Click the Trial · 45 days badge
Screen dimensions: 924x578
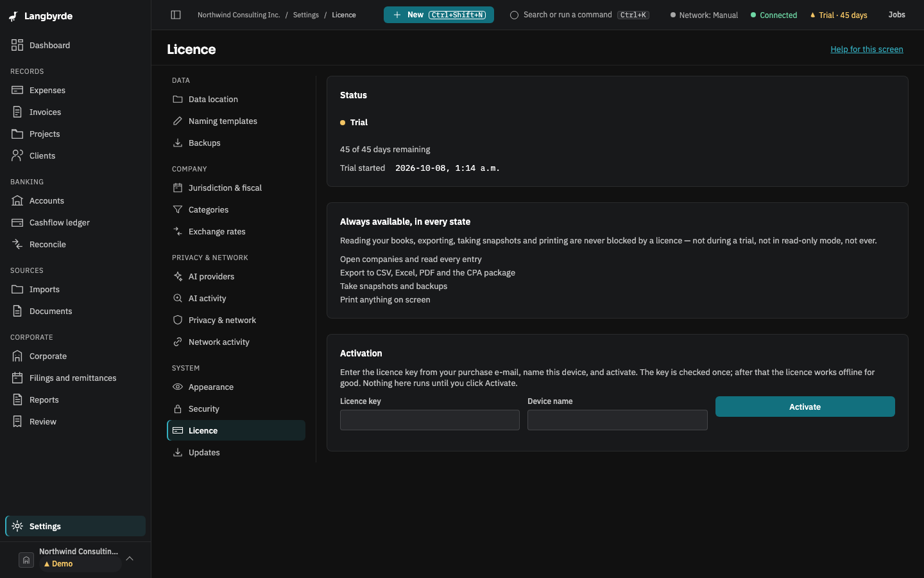point(839,15)
